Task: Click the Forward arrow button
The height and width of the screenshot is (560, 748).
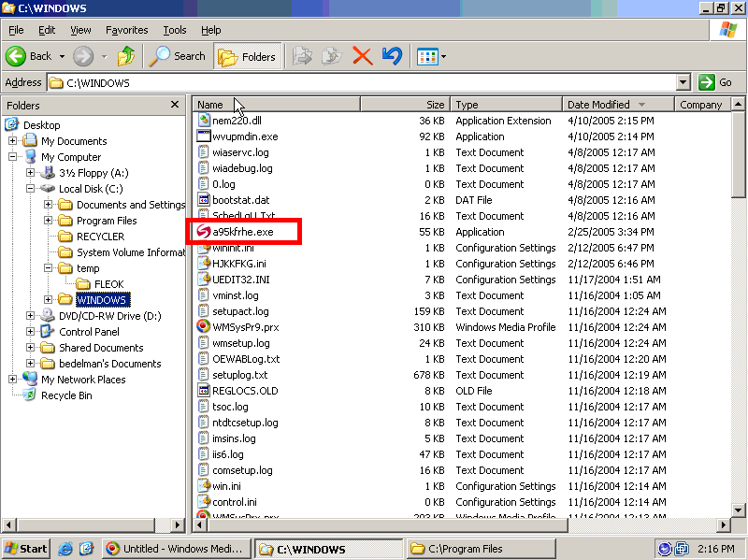Action: 83,56
